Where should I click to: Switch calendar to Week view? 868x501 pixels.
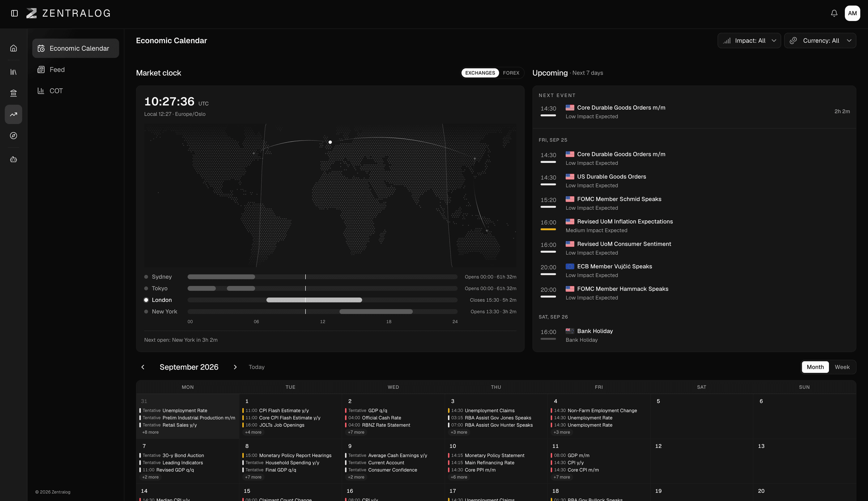[842, 367]
